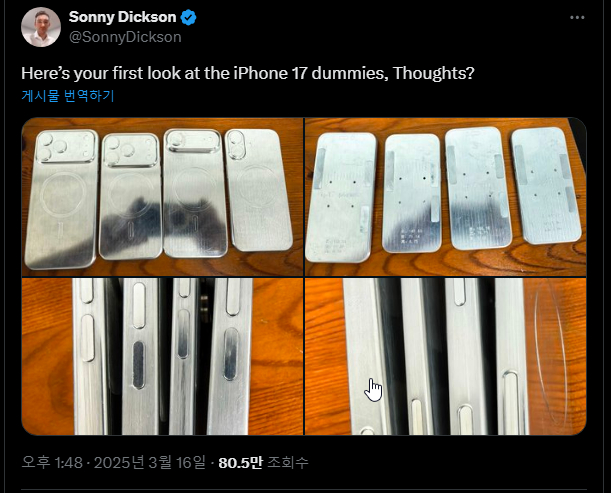Open the three-dot more options menu
This screenshot has height=493, width=611.
(x=577, y=18)
